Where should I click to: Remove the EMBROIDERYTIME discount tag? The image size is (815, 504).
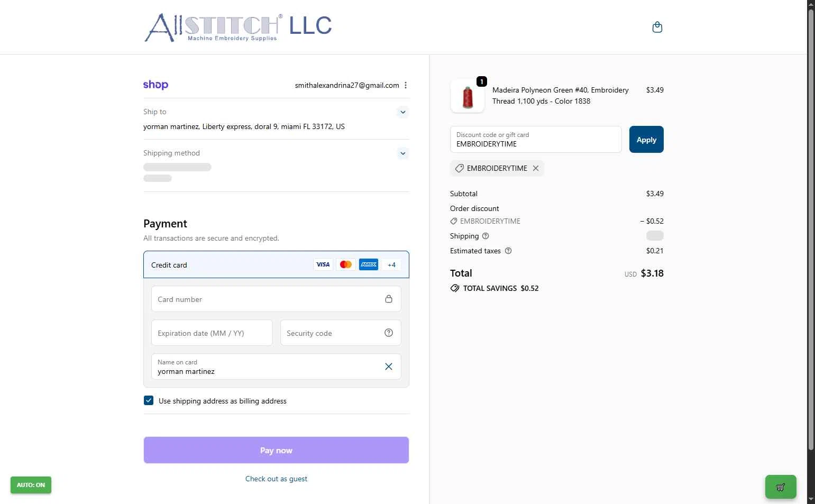pyautogui.click(x=536, y=168)
